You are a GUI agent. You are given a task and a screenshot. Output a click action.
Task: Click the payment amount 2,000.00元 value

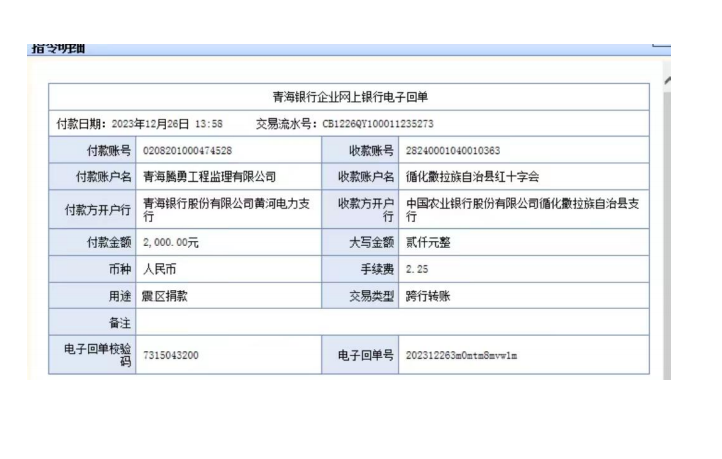(x=172, y=243)
